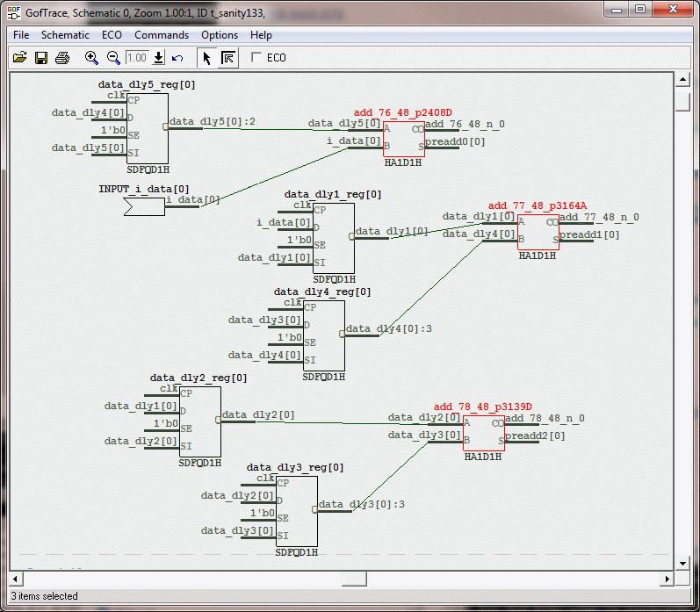Open the Schematic menu
700x612 pixels.
[x=65, y=35]
